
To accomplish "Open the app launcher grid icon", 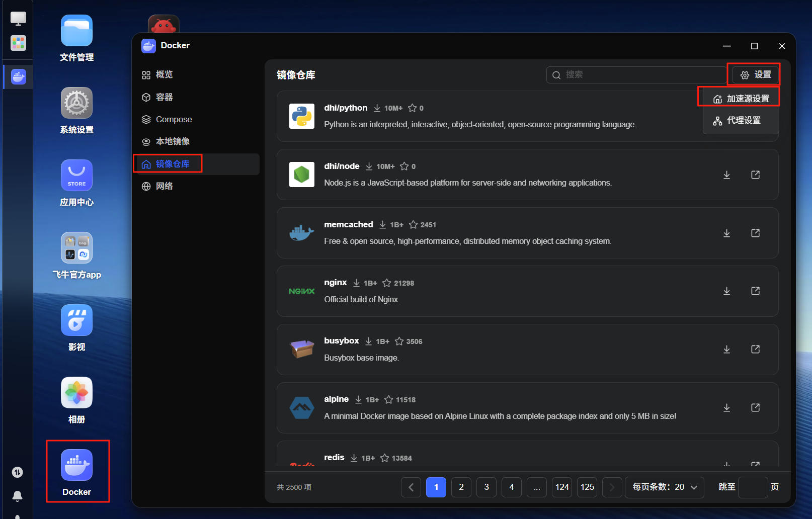I will [x=19, y=43].
